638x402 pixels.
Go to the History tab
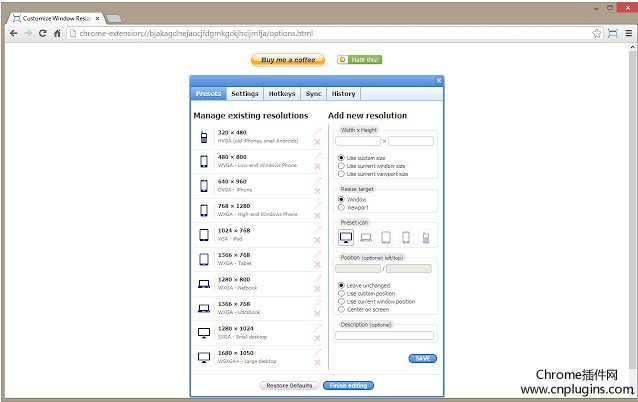click(x=343, y=94)
